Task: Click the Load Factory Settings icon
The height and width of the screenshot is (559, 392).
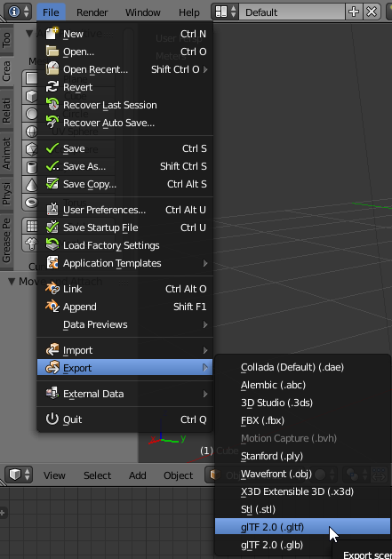Action: point(52,245)
